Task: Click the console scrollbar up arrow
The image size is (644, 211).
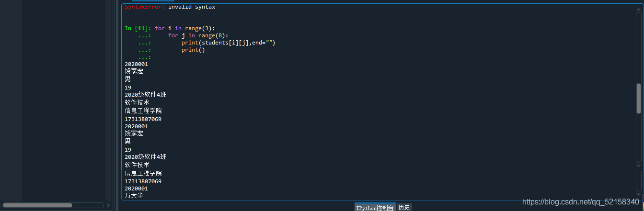Action: coord(639,8)
